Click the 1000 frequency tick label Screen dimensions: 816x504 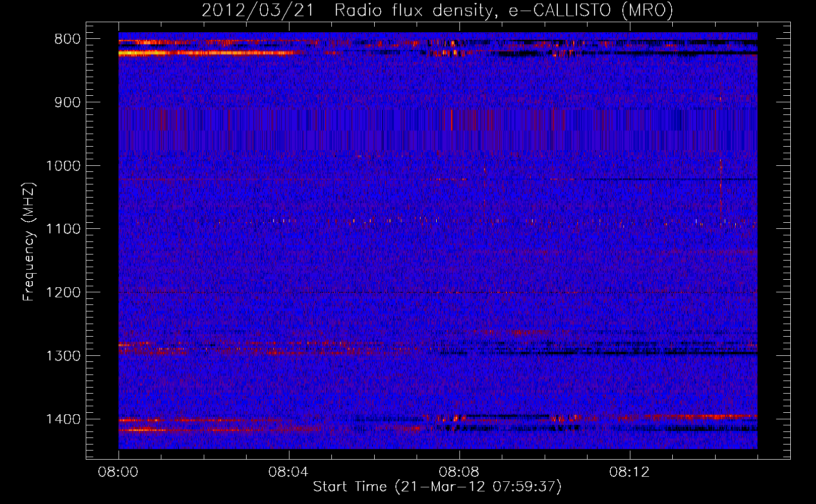[63, 166]
